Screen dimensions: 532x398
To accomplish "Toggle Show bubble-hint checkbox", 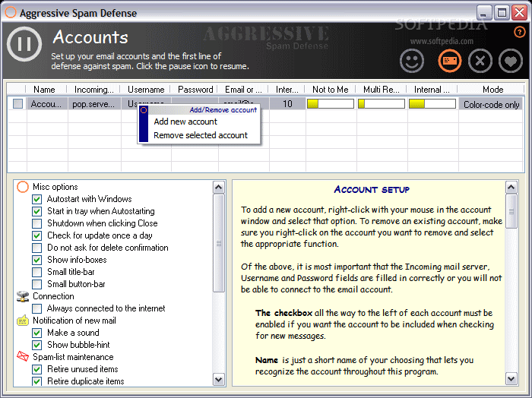I will click(x=37, y=345).
